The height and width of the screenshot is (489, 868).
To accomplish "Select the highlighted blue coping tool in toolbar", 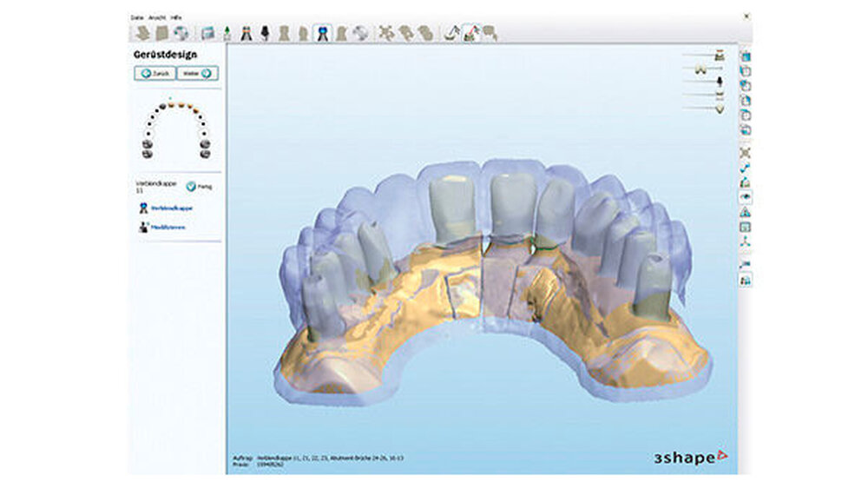I will pos(322,34).
